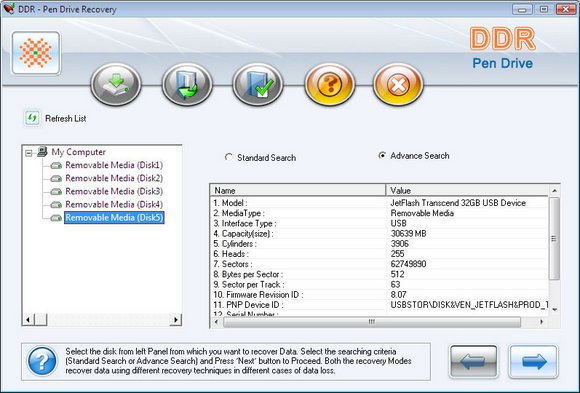Viewport: 580px width, 393px height.
Task: Click the 'JetFlash Transcend 32GB USB Device' value
Action: (458, 203)
